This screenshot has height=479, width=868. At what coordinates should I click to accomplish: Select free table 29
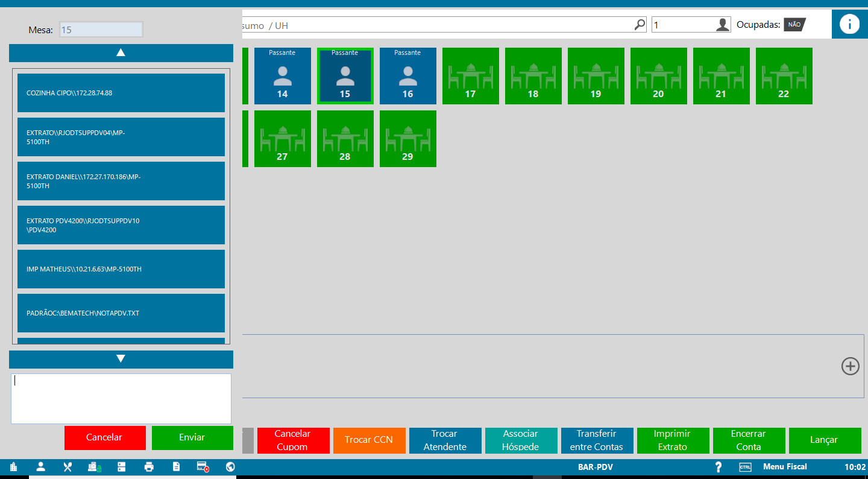point(408,139)
